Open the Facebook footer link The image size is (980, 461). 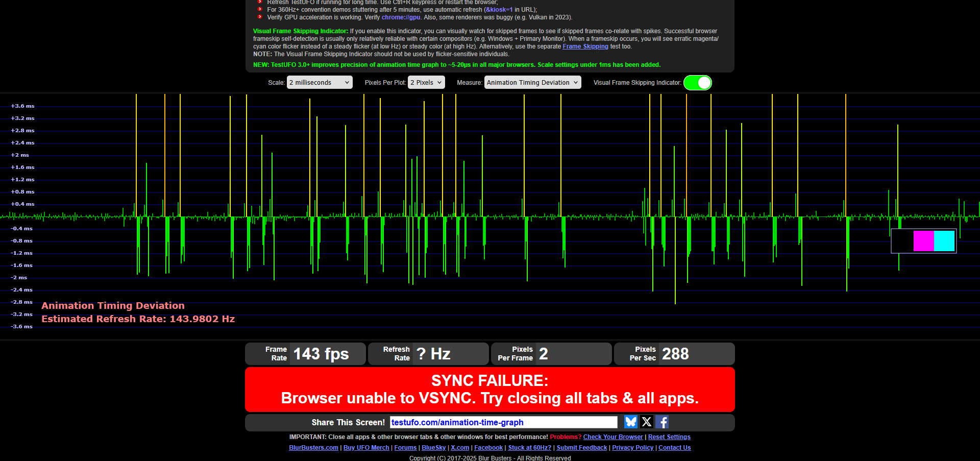pos(488,448)
